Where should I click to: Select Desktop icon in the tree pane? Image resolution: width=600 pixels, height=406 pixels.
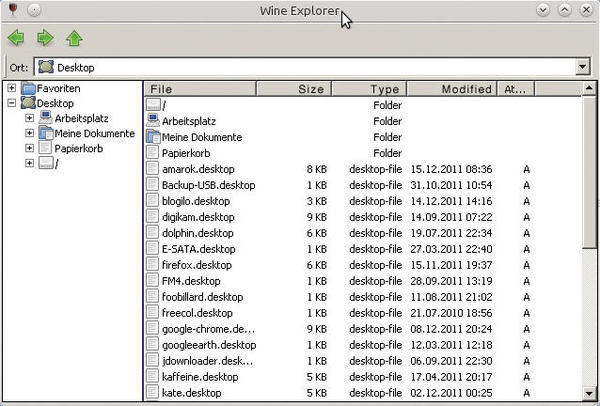[x=28, y=103]
